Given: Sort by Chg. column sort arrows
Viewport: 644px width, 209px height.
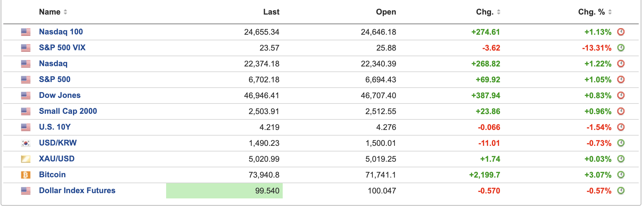Looking at the screenshot, I should tap(498, 12).
